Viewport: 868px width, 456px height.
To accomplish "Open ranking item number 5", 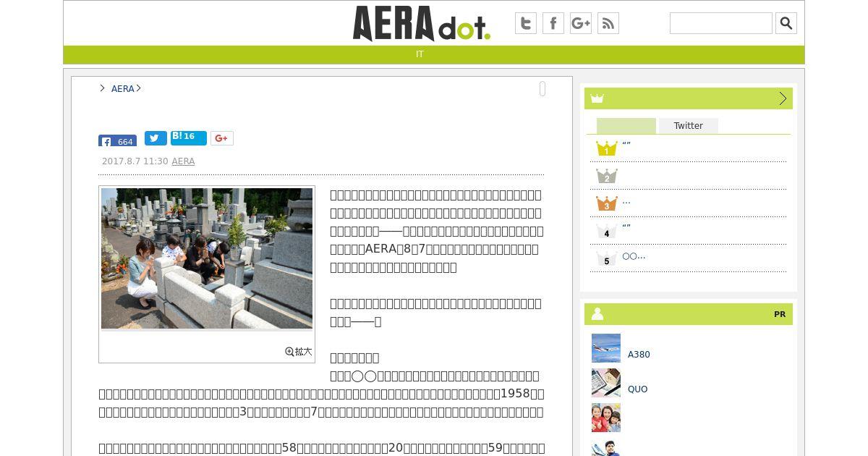I will (606, 258).
